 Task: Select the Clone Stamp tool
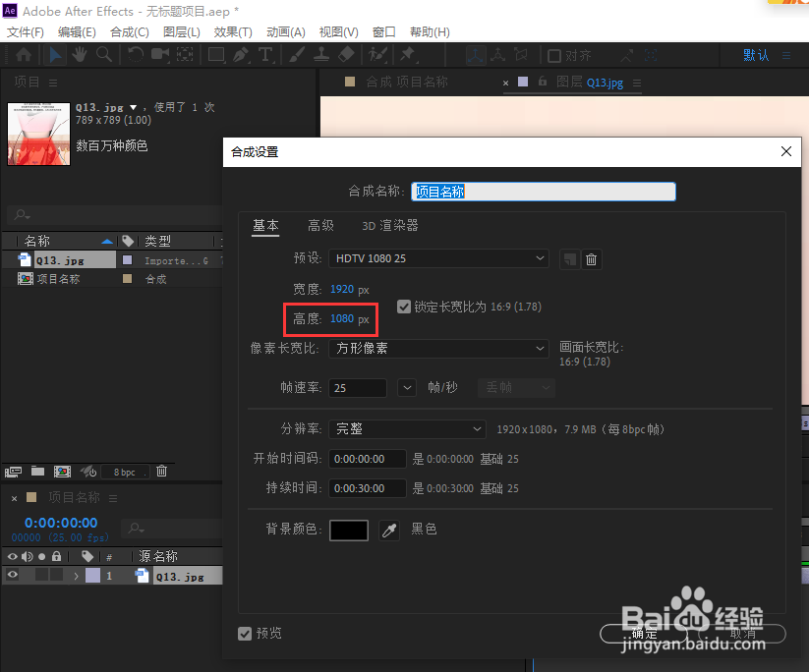point(321,55)
